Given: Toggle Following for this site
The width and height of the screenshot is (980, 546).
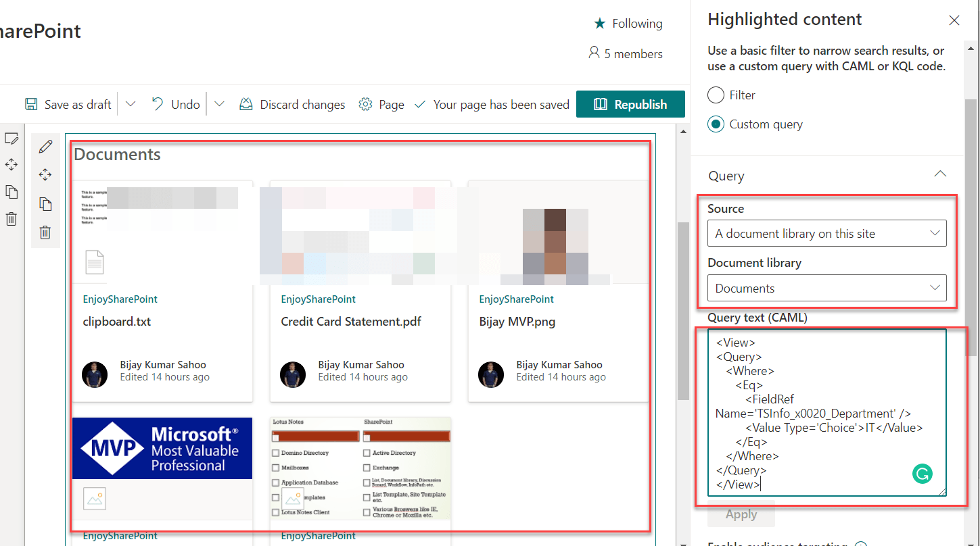Looking at the screenshot, I should (x=626, y=23).
